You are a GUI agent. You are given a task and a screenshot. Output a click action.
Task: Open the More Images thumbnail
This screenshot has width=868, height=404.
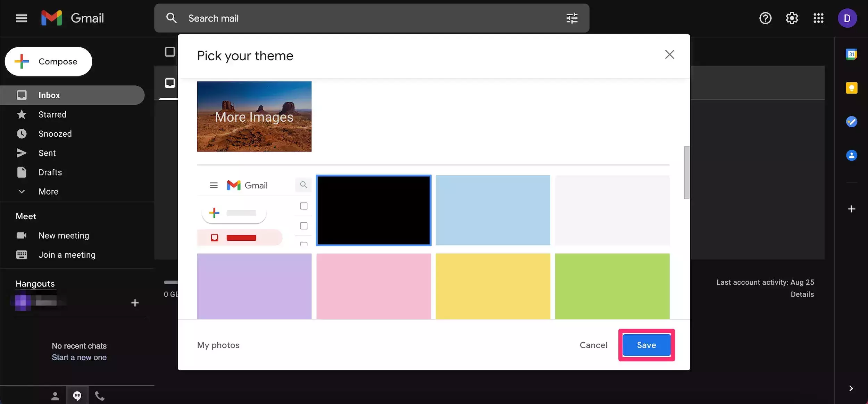(x=254, y=117)
